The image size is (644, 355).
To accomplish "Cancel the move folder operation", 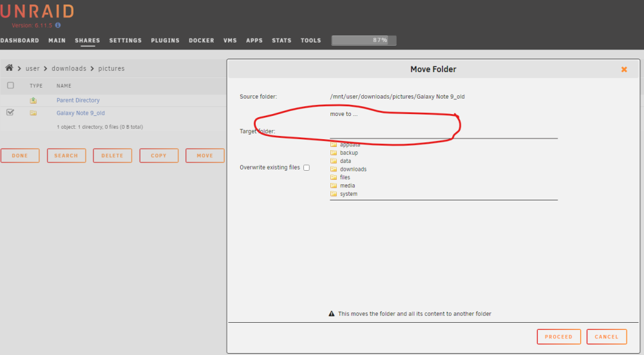I will (x=607, y=337).
